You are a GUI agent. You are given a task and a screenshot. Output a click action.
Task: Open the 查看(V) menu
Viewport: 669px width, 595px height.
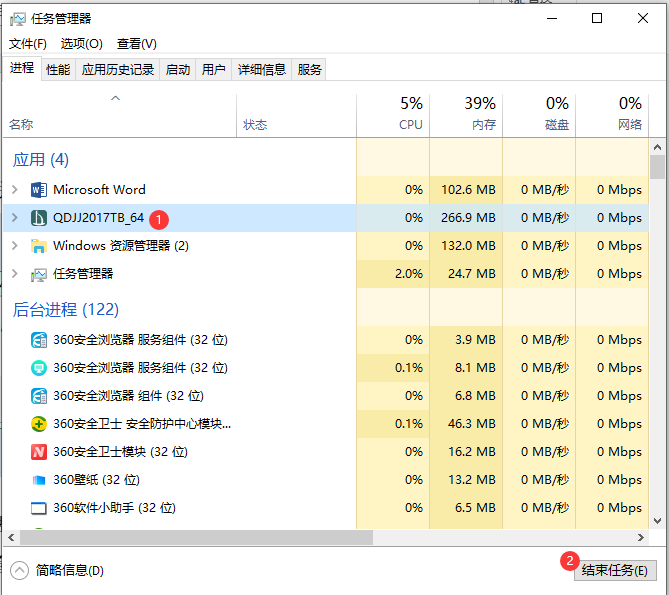137,44
